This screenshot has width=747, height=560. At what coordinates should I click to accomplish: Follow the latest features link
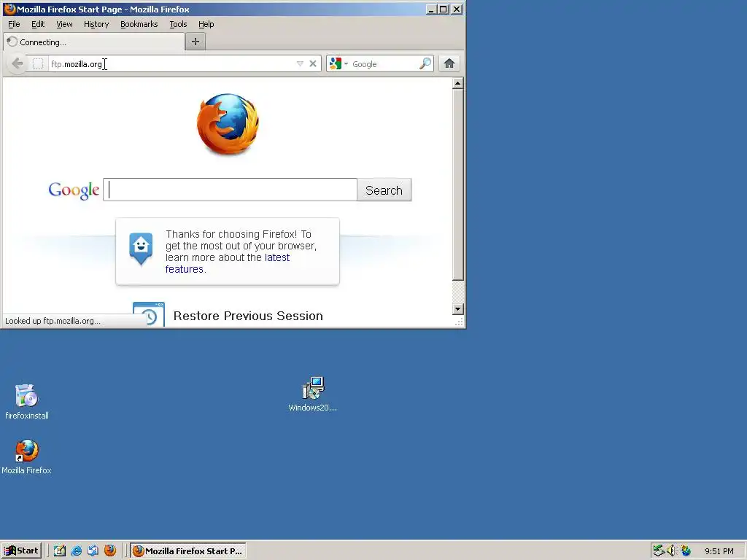(x=228, y=263)
